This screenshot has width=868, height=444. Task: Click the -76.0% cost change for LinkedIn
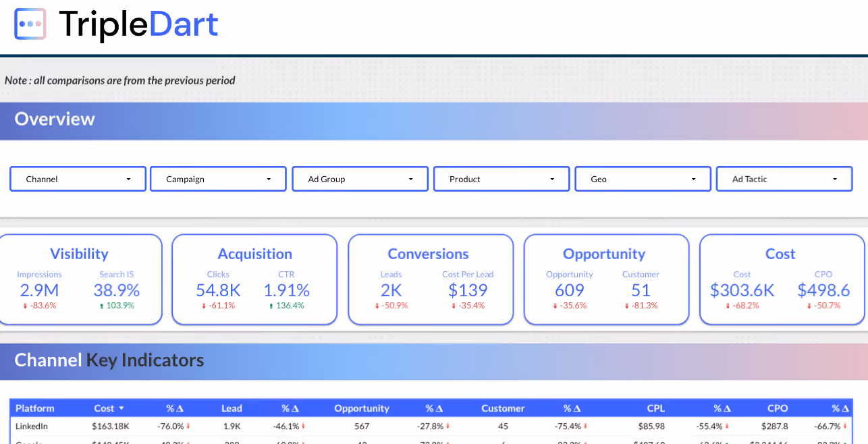(x=173, y=426)
